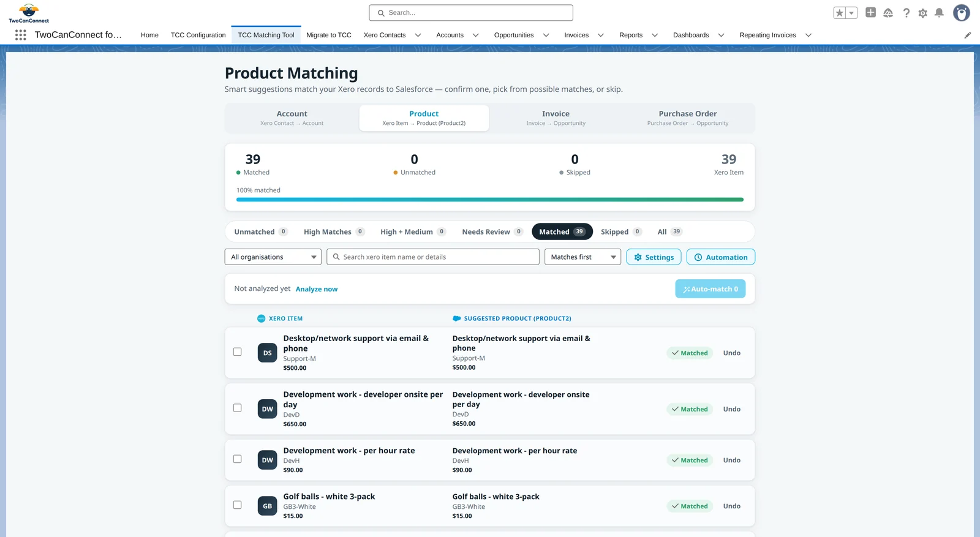Click the Matched badge on Golf balls row
Screen dimensions: 980x537
point(690,506)
